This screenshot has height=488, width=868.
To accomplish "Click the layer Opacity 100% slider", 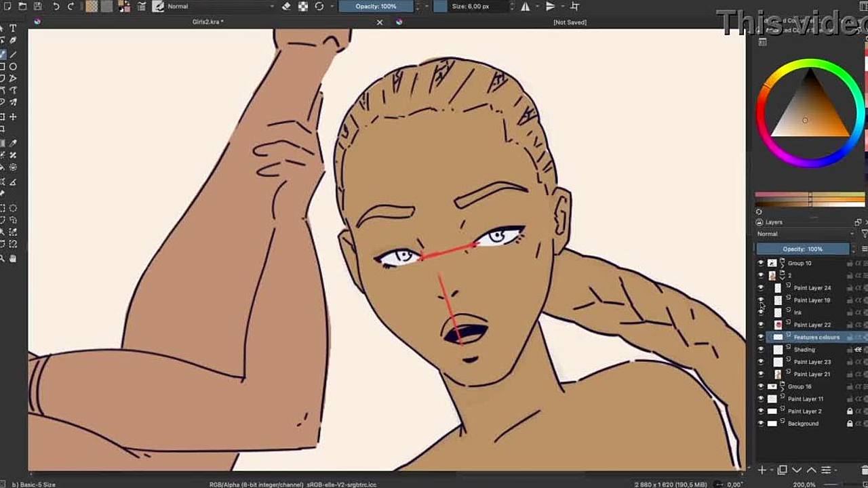I will pos(802,249).
